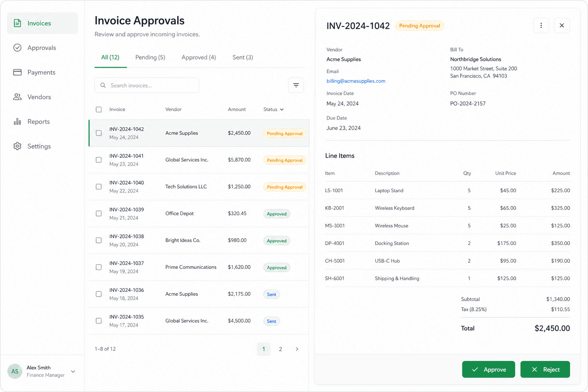Open the Vendors people icon
The width and height of the screenshot is (588, 392).
(x=17, y=97)
